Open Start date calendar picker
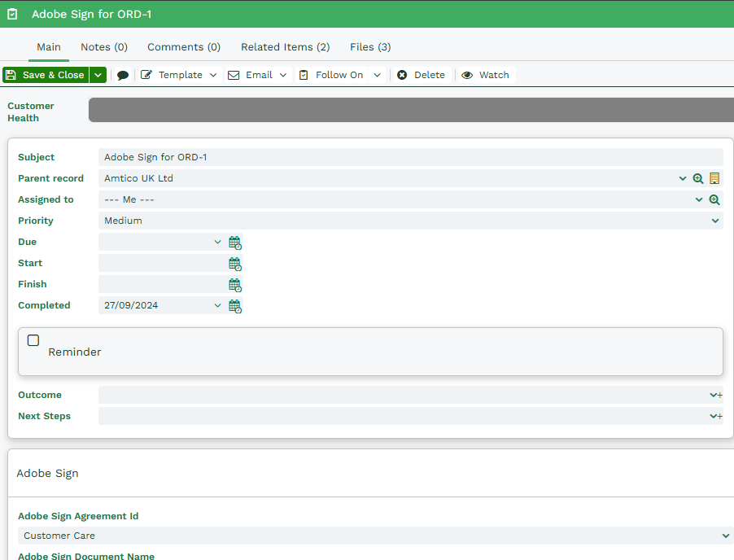This screenshot has width=734, height=560. tap(235, 264)
